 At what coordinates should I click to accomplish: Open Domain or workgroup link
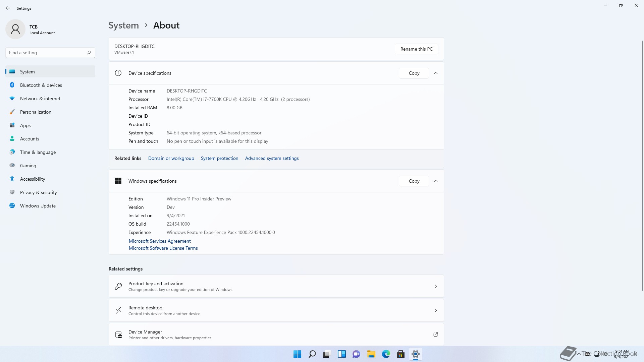[x=171, y=158]
